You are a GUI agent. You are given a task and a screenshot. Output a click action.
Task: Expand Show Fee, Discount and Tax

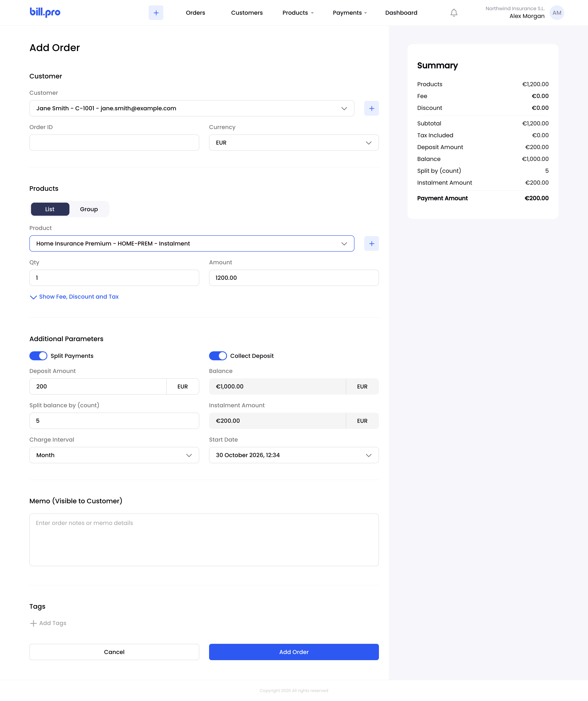coord(74,297)
